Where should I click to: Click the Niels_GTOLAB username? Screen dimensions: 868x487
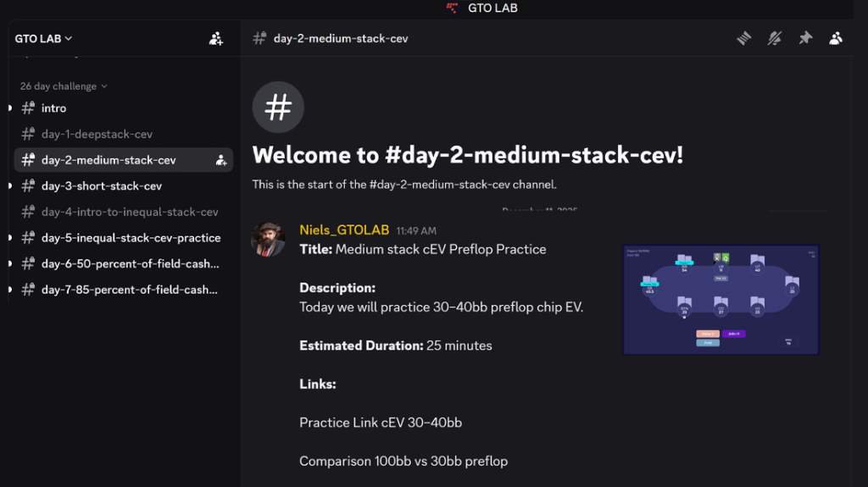(x=344, y=230)
